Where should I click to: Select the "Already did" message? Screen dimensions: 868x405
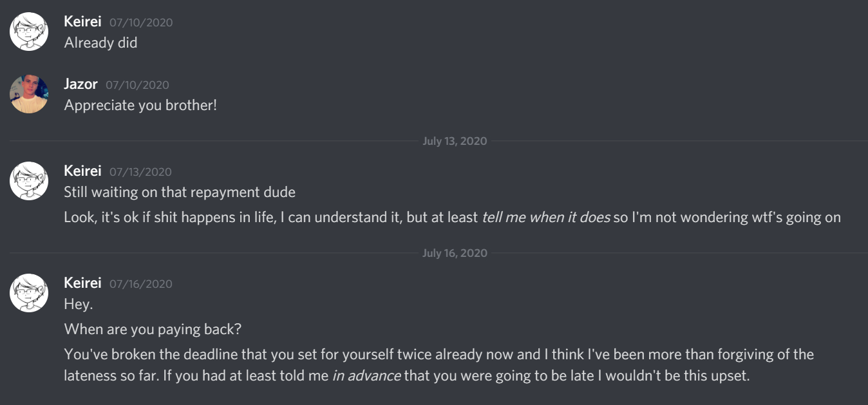tap(101, 43)
